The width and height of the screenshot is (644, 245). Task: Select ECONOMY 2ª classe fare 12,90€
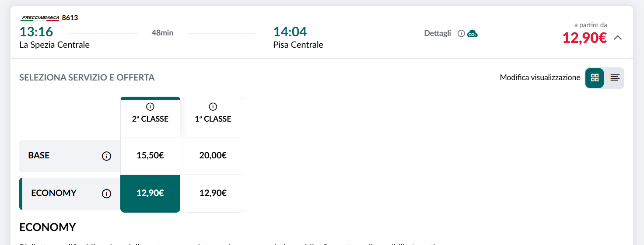[x=150, y=193]
